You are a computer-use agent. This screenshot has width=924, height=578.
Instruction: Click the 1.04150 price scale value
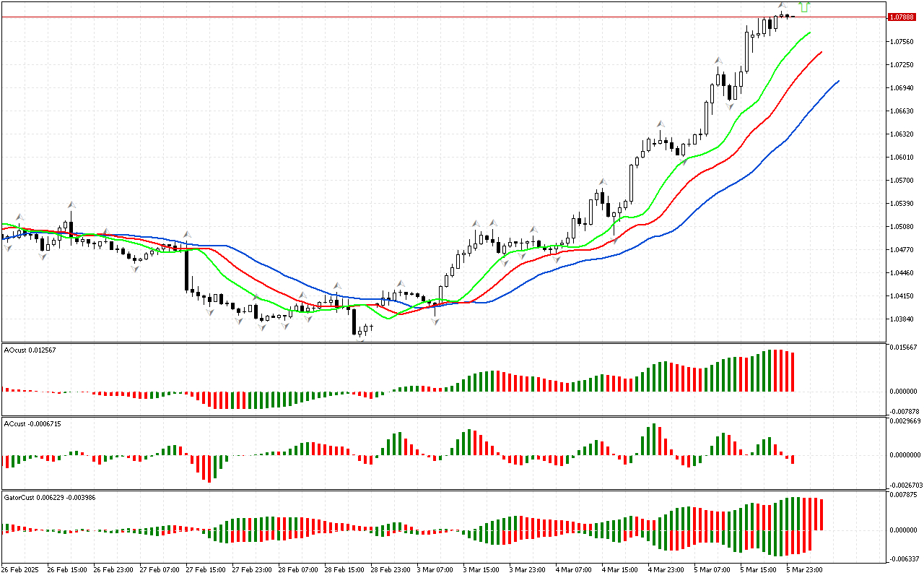click(x=901, y=296)
